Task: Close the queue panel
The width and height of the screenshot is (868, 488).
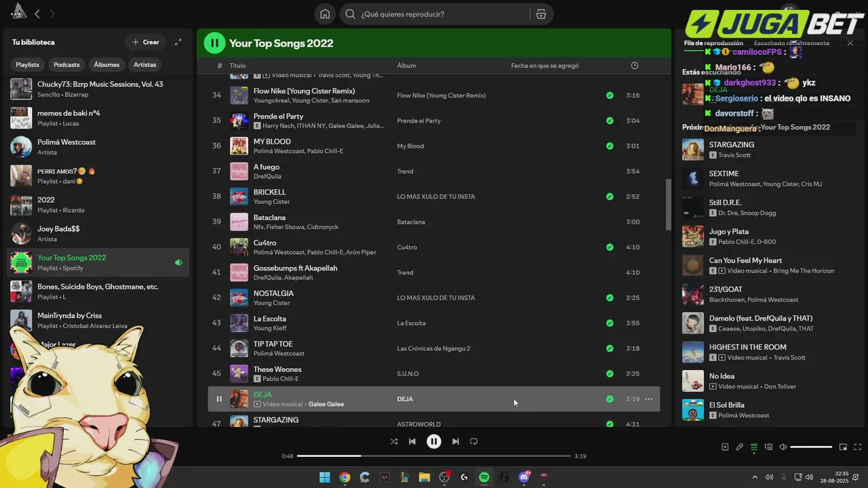Action: tap(850, 43)
